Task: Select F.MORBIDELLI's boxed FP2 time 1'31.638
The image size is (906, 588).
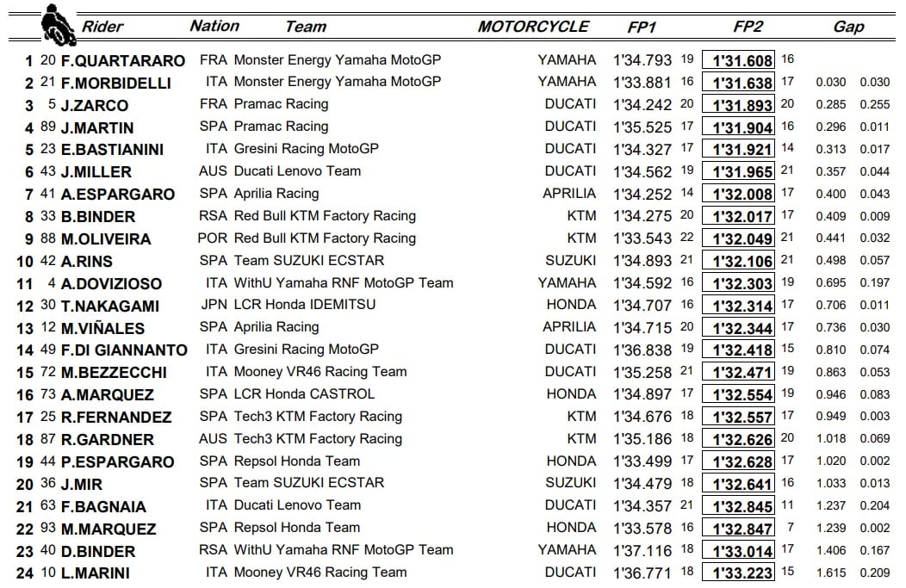Action: click(738, 84)
